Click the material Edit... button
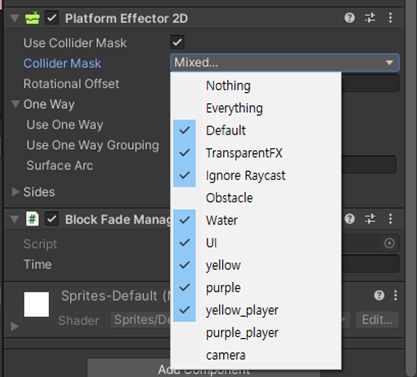 (377, 320)
